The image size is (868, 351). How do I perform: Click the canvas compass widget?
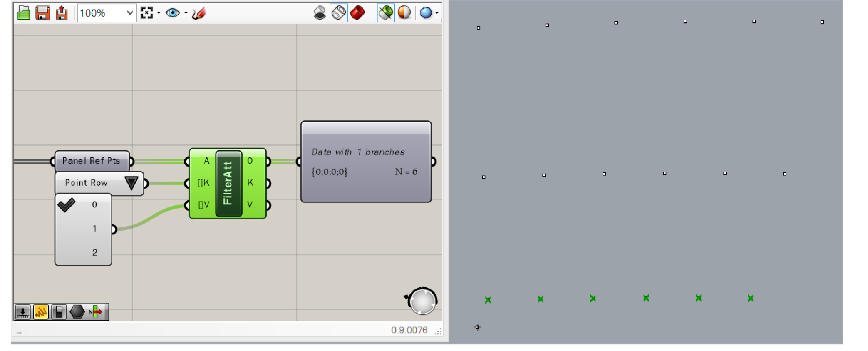422,301
